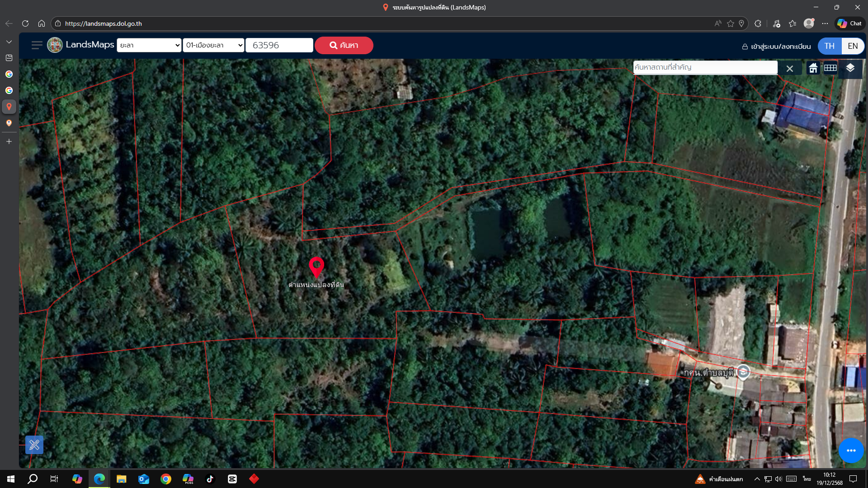868x488 pixels.
Task: Open location permission pin in address bar
Action: click(x=741, y=23)
